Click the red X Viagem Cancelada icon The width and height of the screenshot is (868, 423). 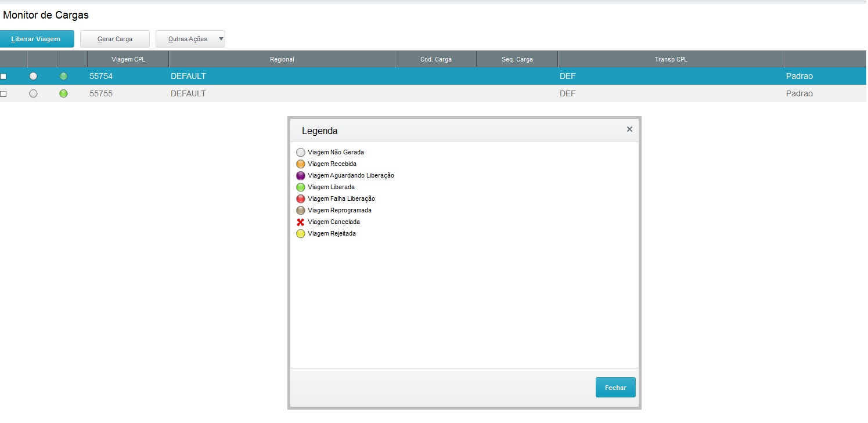coord(301,222)
